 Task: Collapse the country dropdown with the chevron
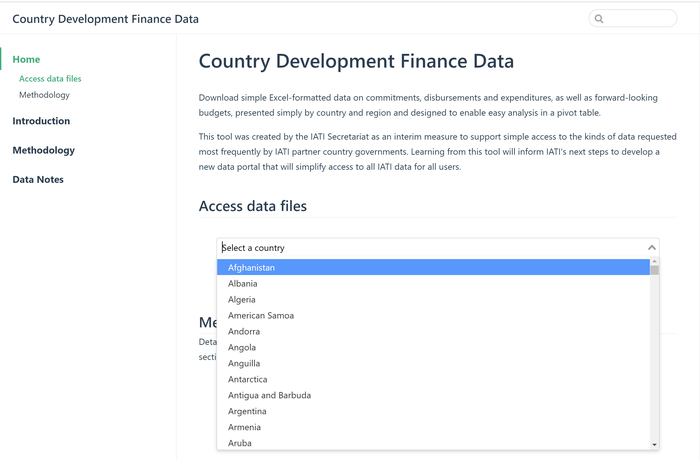point(652,248)
